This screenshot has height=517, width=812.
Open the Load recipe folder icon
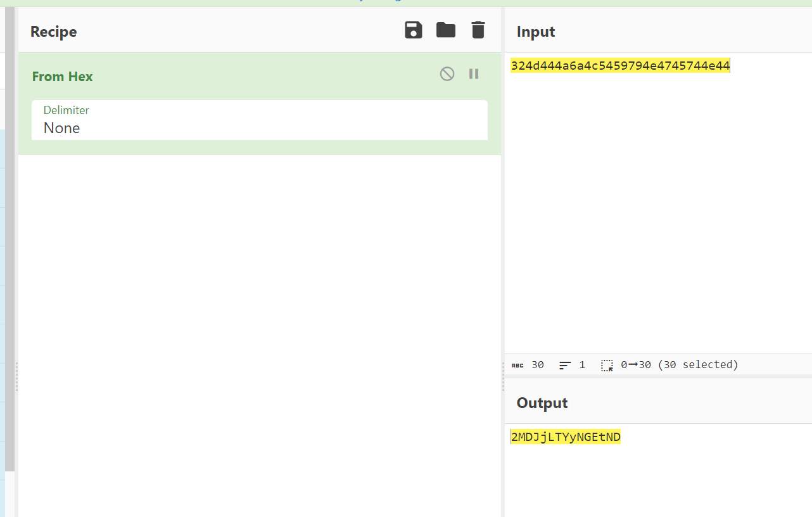446,30
